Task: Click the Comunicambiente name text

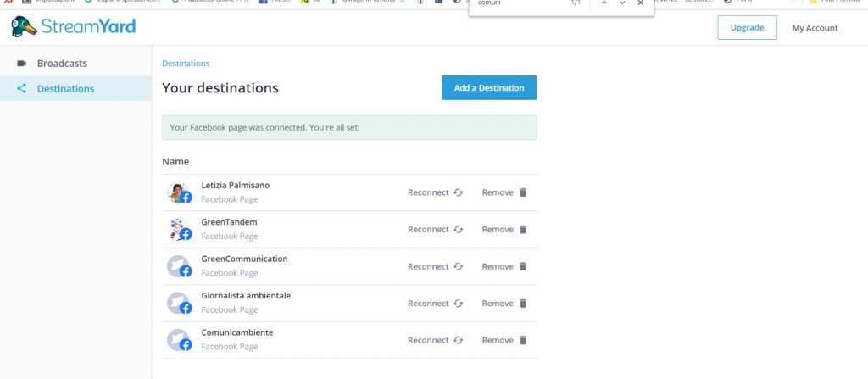Action: click(237, 332)
